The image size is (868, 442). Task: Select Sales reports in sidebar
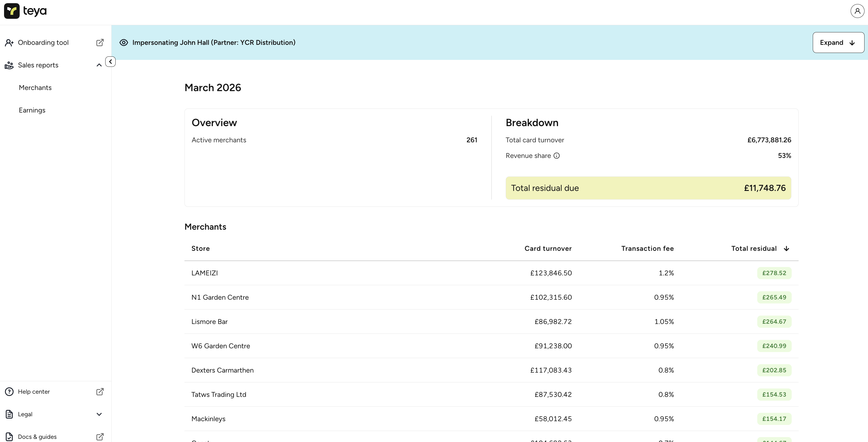(x=38, y=65)
